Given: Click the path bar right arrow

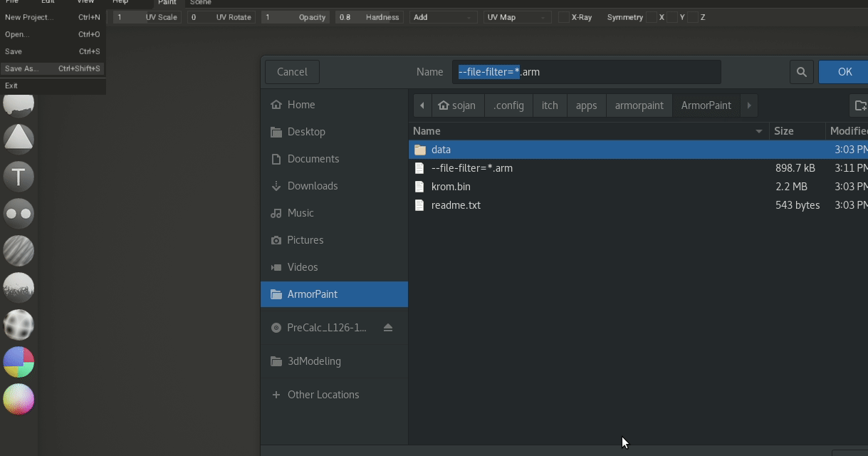Looking at the screenshot, I should point(749,105).
